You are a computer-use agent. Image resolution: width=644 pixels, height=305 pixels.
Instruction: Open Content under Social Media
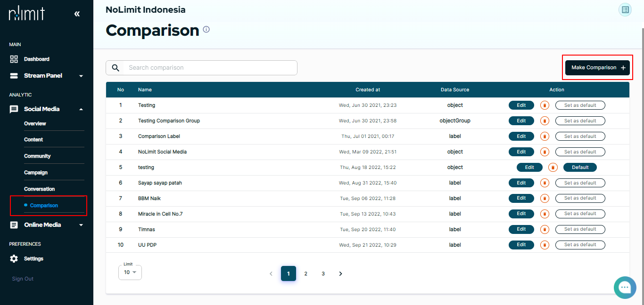point(33,140)
